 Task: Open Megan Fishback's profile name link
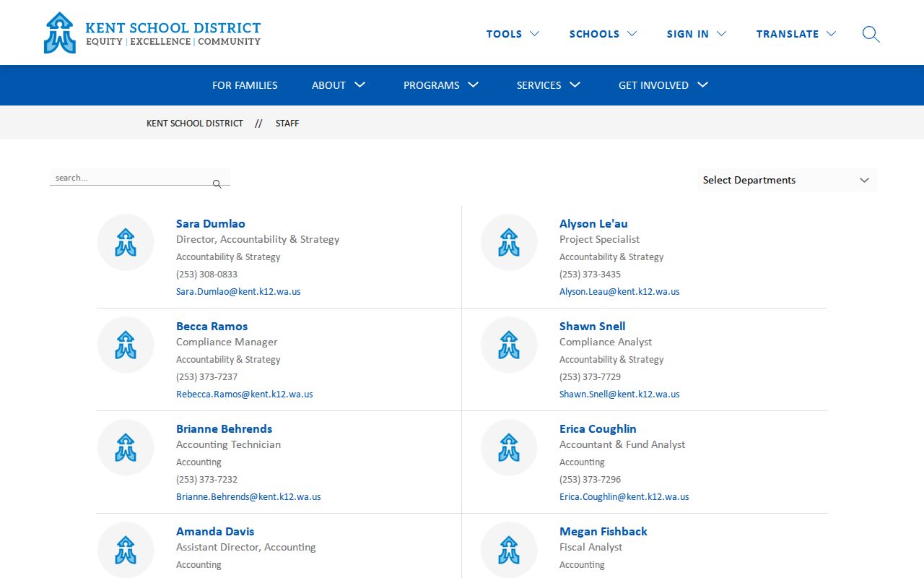(603, 532)
